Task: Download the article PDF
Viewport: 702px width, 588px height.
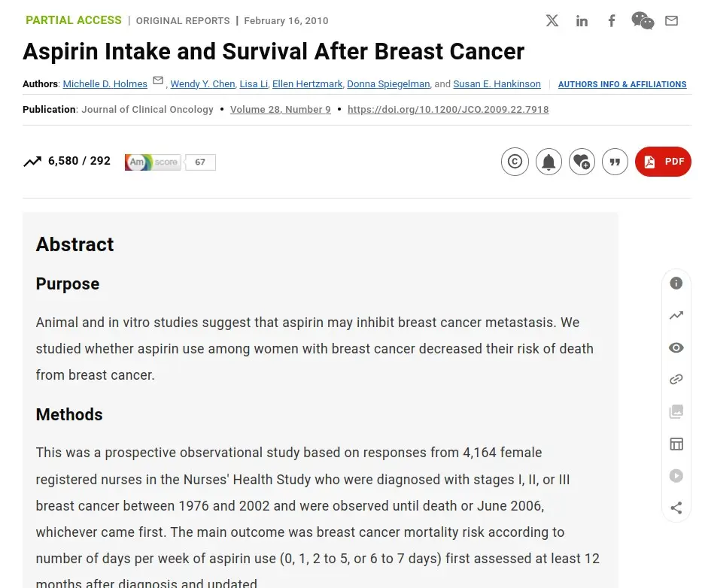Action: (x=663, y=162)
